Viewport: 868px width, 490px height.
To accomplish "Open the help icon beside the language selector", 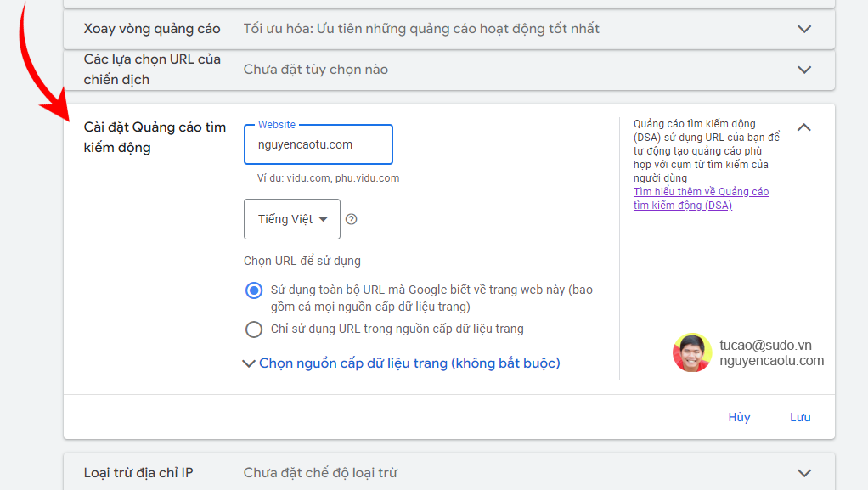I will [x=352, y=219].
